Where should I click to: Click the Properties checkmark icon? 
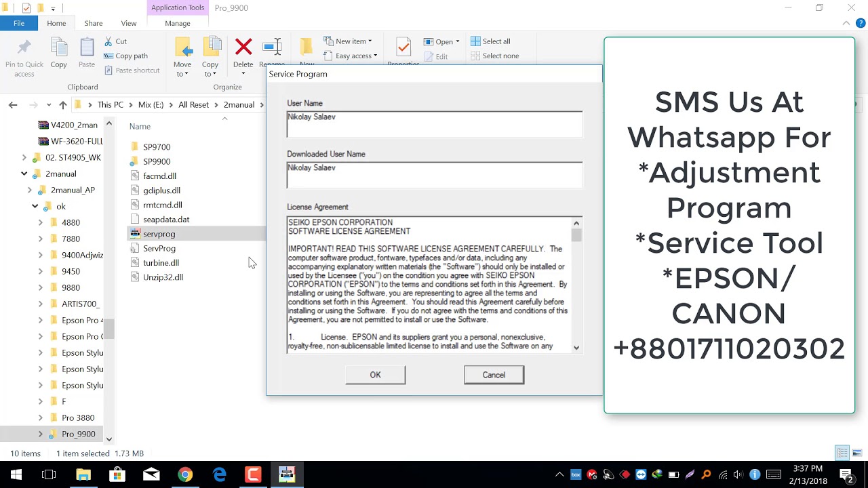point(403,47)
